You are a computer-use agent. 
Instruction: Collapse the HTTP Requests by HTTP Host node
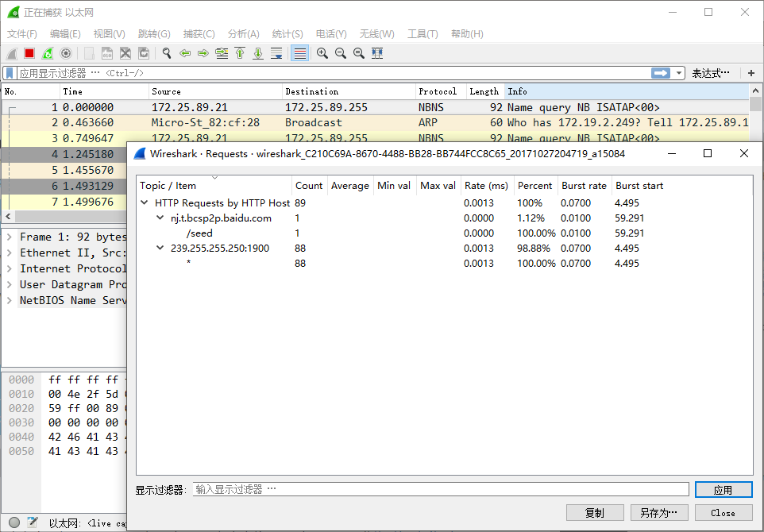145,202
